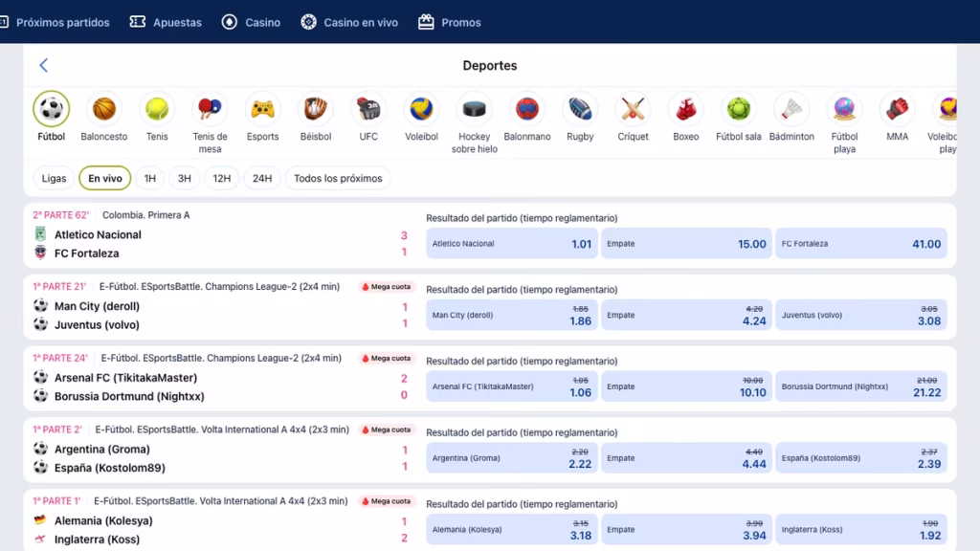Filter matches by 12H
The height and width of the screenshot is (551, 980).
tap(222, 178)
